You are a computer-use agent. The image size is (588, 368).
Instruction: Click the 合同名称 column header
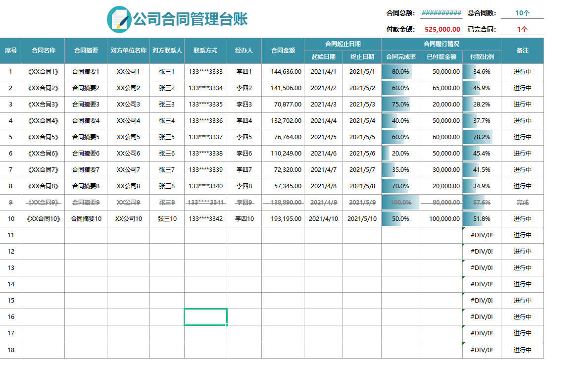(43, 50)
